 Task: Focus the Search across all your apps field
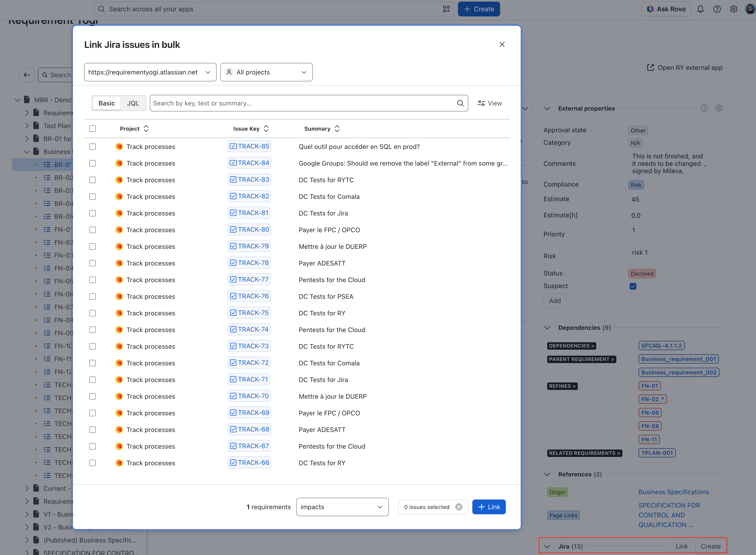[x=274, y=9]
